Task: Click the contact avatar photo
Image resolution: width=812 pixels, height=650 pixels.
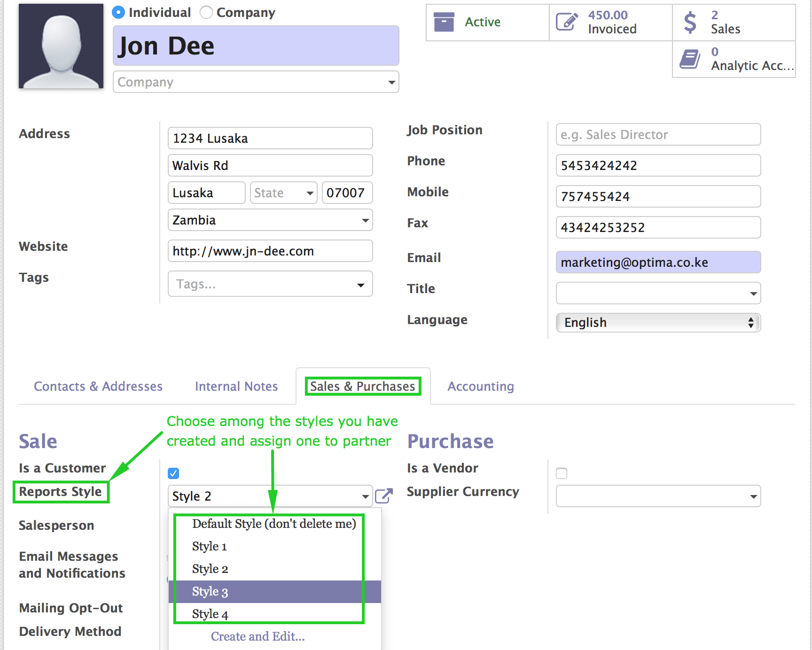Action: click(x=61, y=46)
